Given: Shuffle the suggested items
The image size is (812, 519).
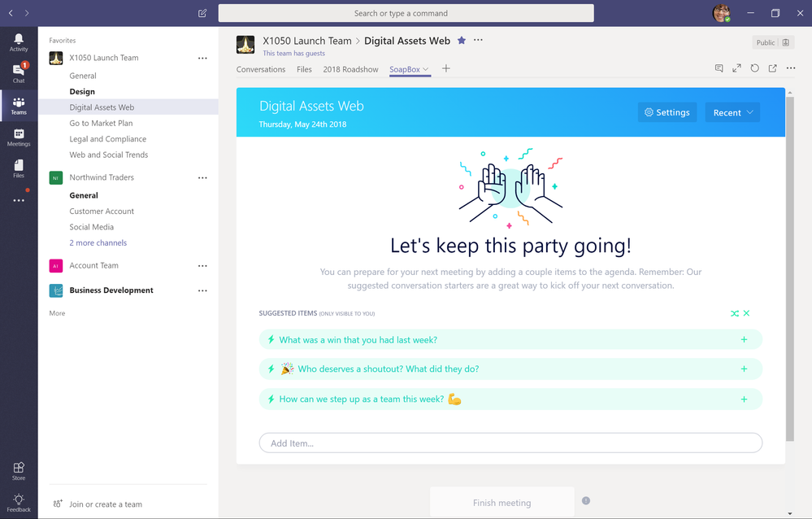Looking at the screenshot, I should (x=734, y=313).
